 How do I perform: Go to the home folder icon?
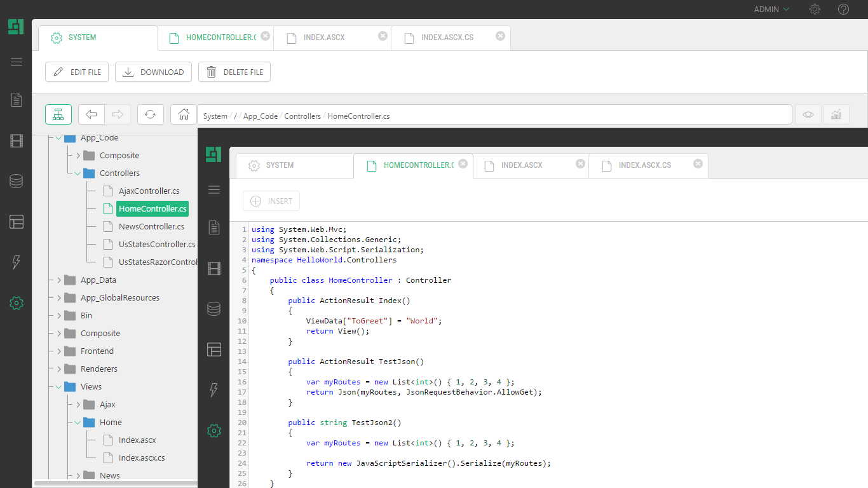(x=184, y=114)
